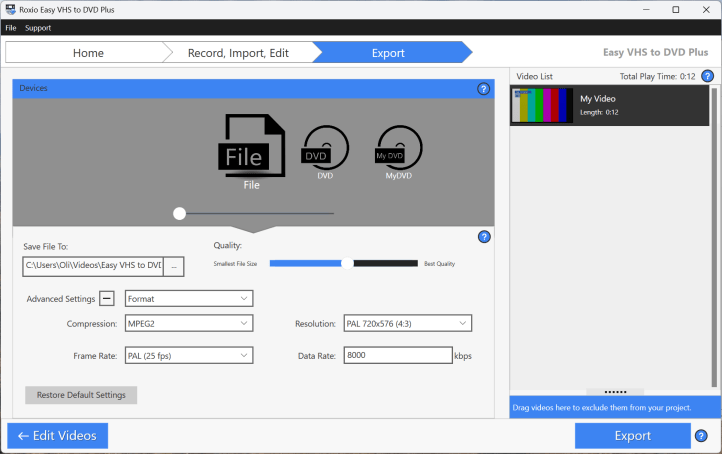Click the Export button

pos(632,435)
